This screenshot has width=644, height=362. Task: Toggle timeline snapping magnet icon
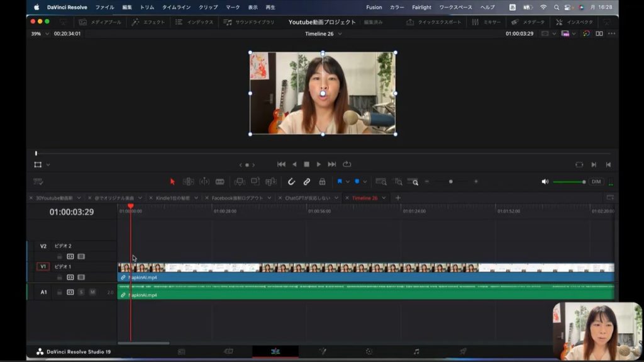tap(291, 181)
